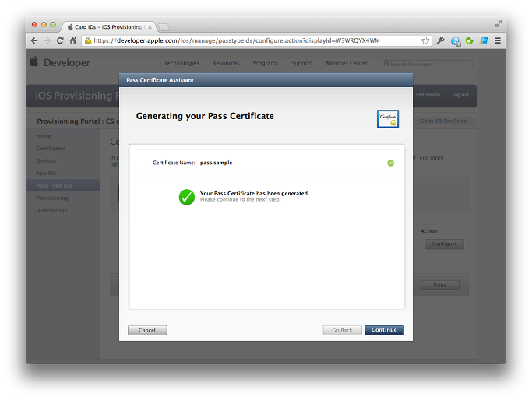Open the Chrome hamburger menu
The height and width of the screenshot is (400, 532).
pyautogui.click(x=498, y=40)
